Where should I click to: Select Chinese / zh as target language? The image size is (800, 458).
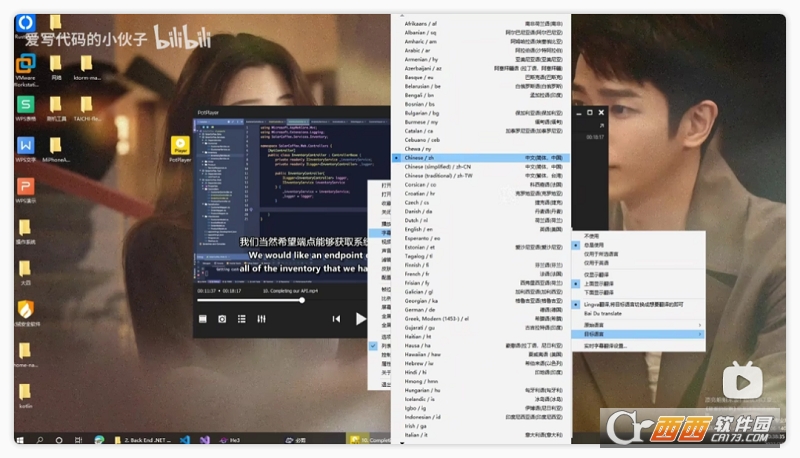(x=481, y=158)
